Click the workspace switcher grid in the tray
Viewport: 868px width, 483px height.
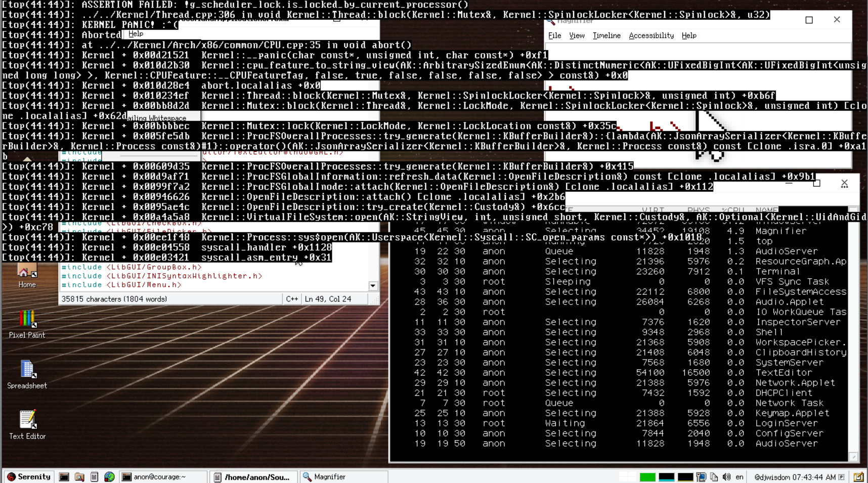click(628, 476)
